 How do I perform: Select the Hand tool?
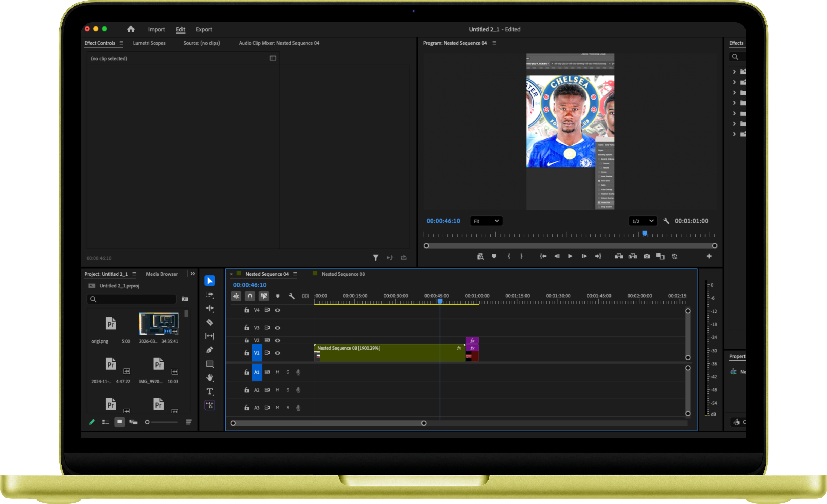(x=209, y=378)
